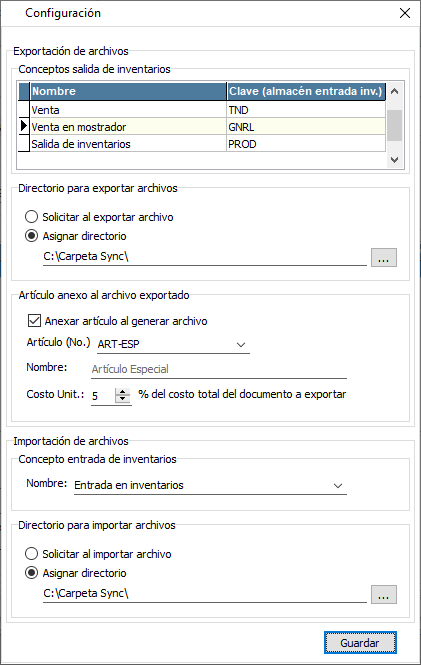Click the 'TND' clave cell
Viewport: 421px width, 665px height.
pyautogui.click(x=306, y=110)
